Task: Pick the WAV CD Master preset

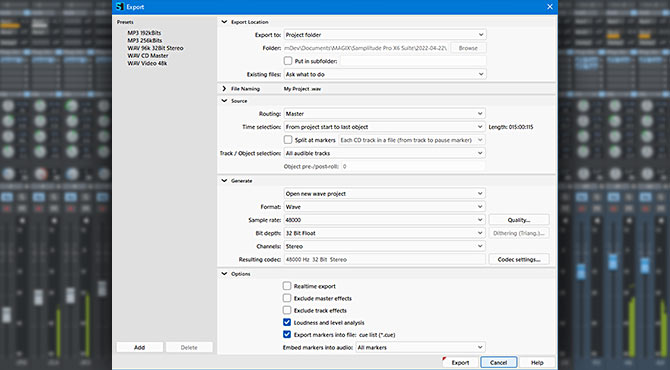Action: pos(148,56)
